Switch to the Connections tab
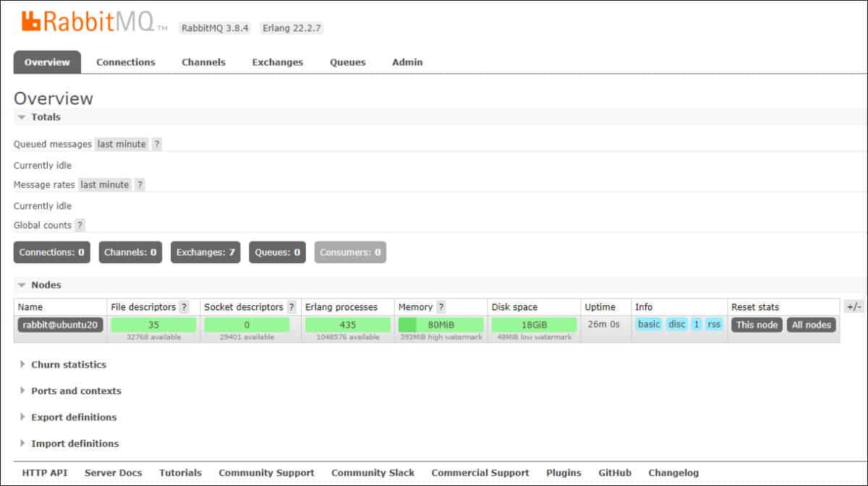Viewport: 868px width, 486px height. pos(125,62)
